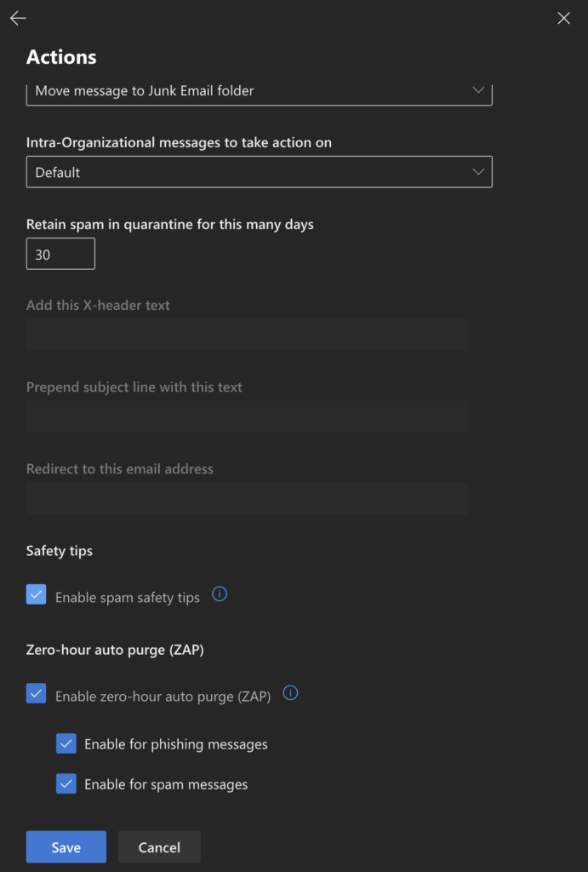Viewport: 588px width, 872px height.
Task: Save the spam policy actions
Action: [66, 847]
